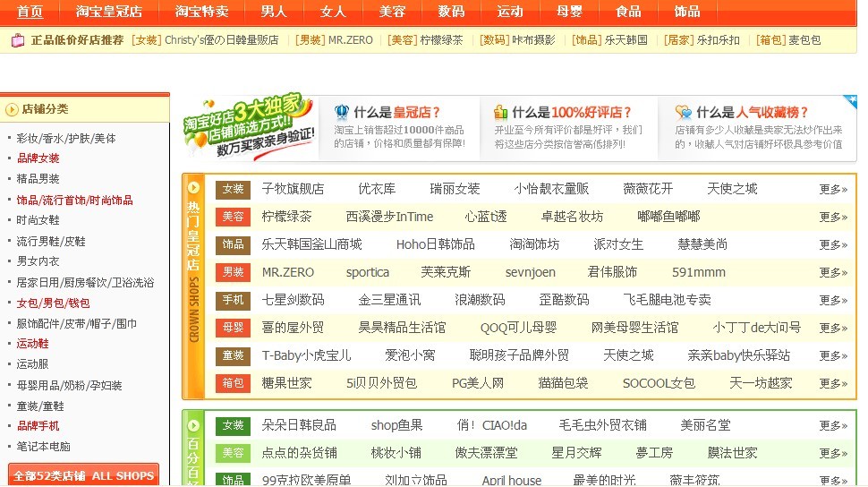Click the red 箱包 category tag
The width and height of the screenshot is (868, 487).
pos(233,383)
